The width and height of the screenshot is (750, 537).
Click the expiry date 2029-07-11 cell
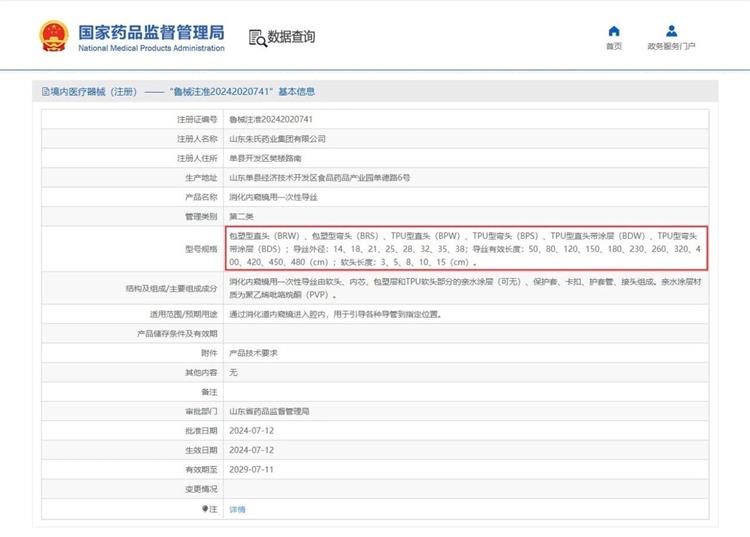[251, 469]
